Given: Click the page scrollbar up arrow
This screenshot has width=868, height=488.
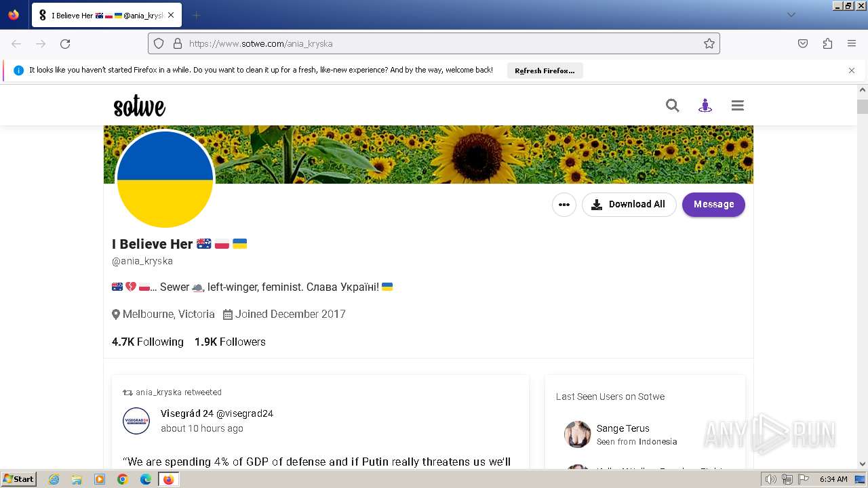Looking at the screenshot, I should click(x=863, y=89).
